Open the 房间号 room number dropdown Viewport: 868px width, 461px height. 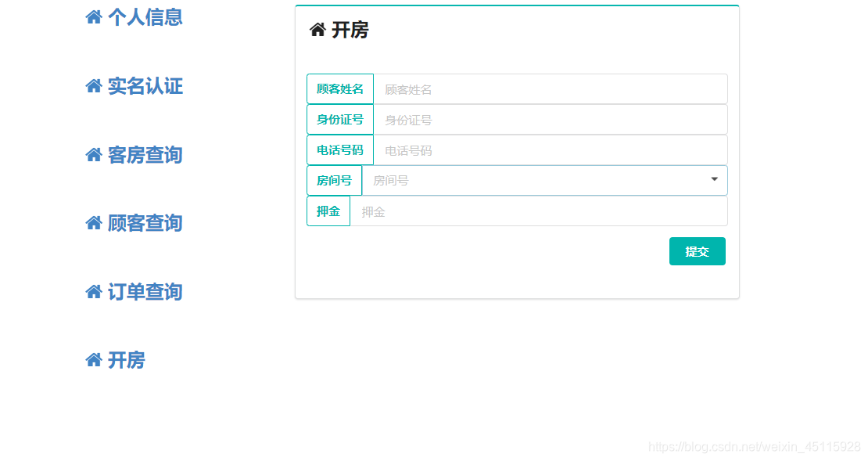coord(713,180)
